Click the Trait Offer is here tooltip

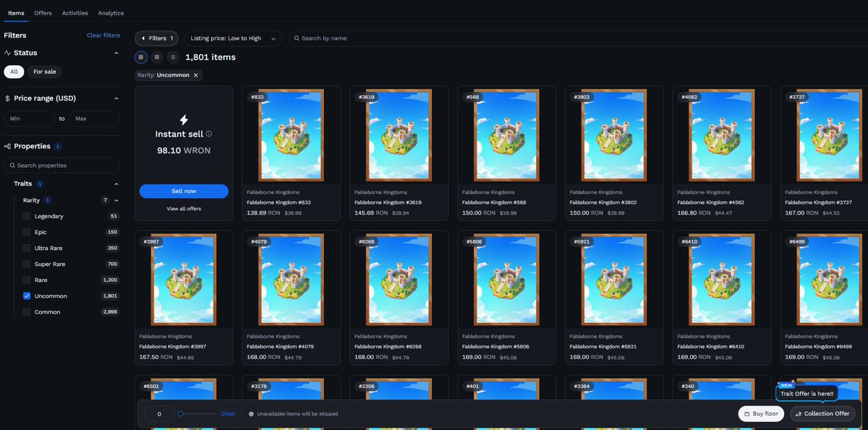point(807,394)
